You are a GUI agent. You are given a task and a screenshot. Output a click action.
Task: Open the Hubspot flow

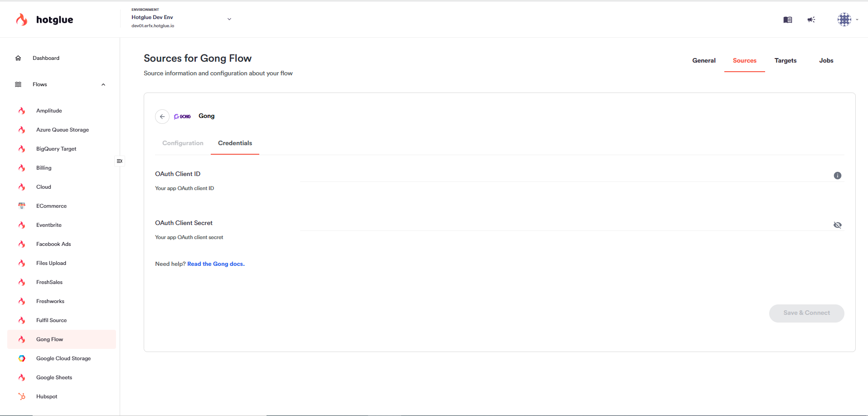[x=47, y=396]
